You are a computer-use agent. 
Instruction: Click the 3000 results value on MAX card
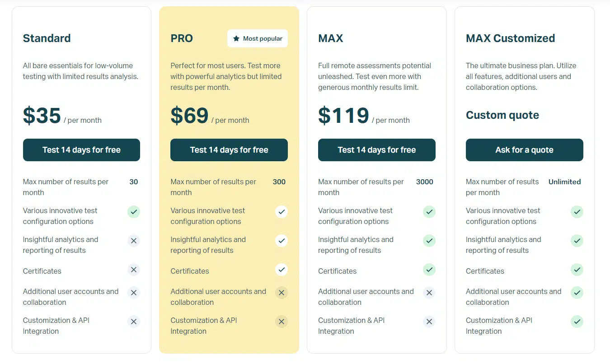point(424,182)
